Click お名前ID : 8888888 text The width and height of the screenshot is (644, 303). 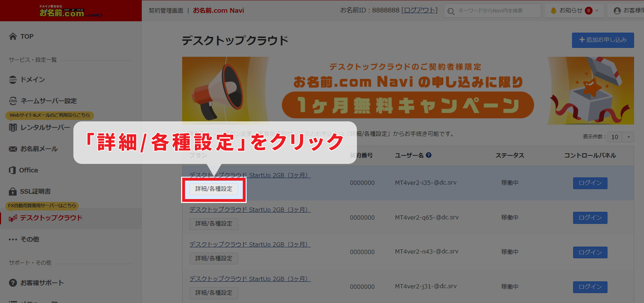pyautogui.click(x=370, y=10)
